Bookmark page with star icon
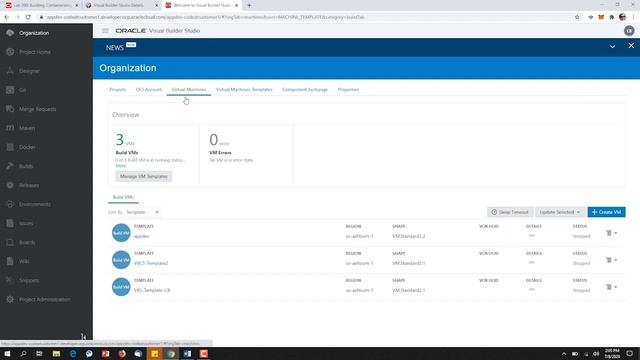Screen dimensions: 640x360 [x=577, y=17]
